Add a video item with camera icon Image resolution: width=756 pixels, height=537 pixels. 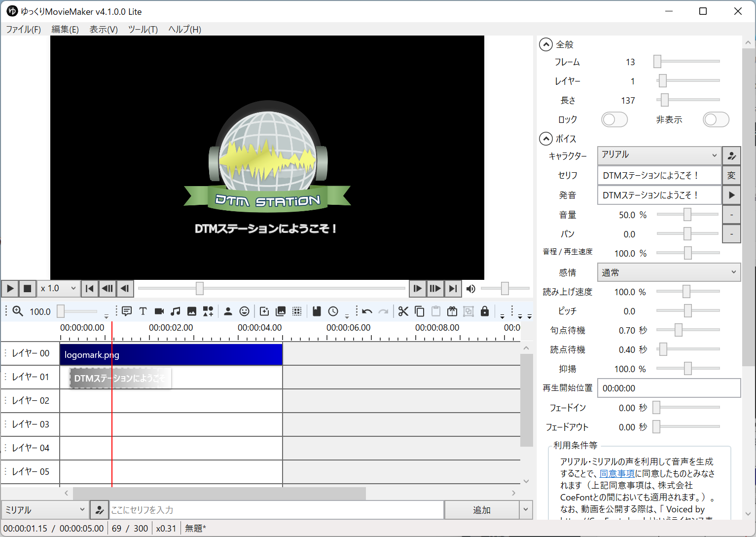pyautogui.click(x=159, y=311)
